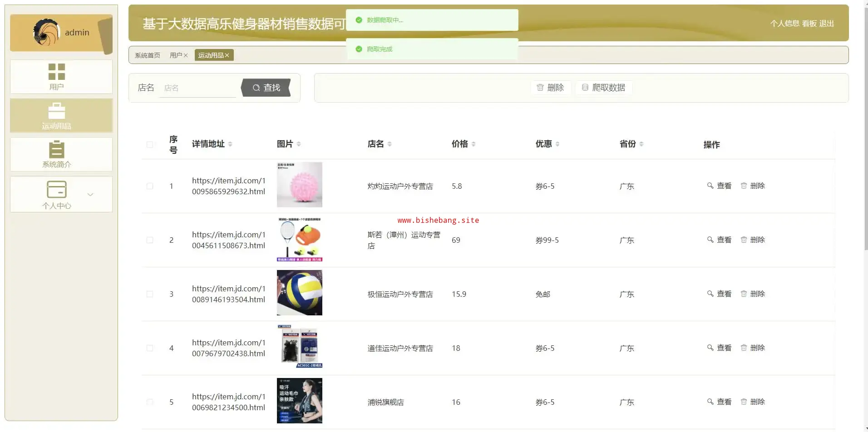This screenshot has height=432, width=868.
Task: Sort by the 店名 column arrows
Action: (x=390, y=144)
